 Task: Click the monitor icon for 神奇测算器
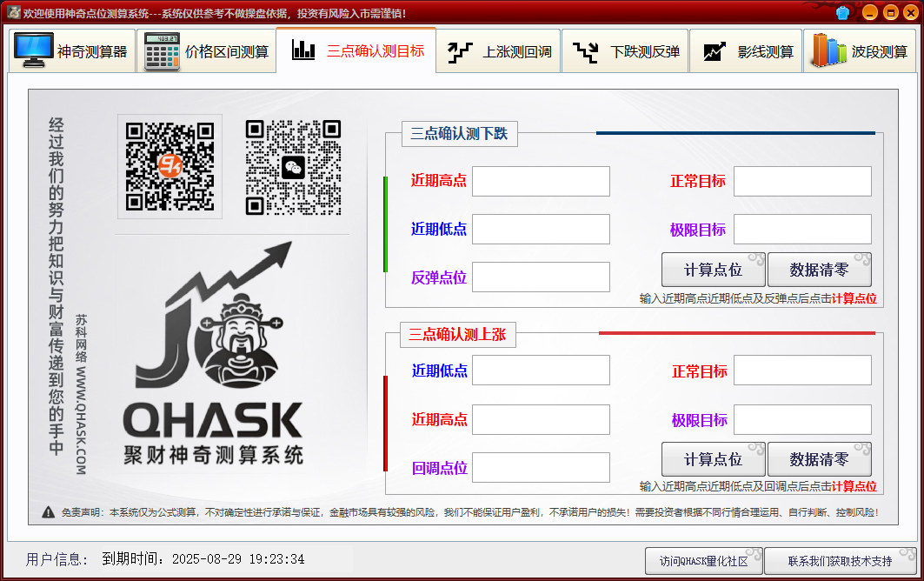34,50
